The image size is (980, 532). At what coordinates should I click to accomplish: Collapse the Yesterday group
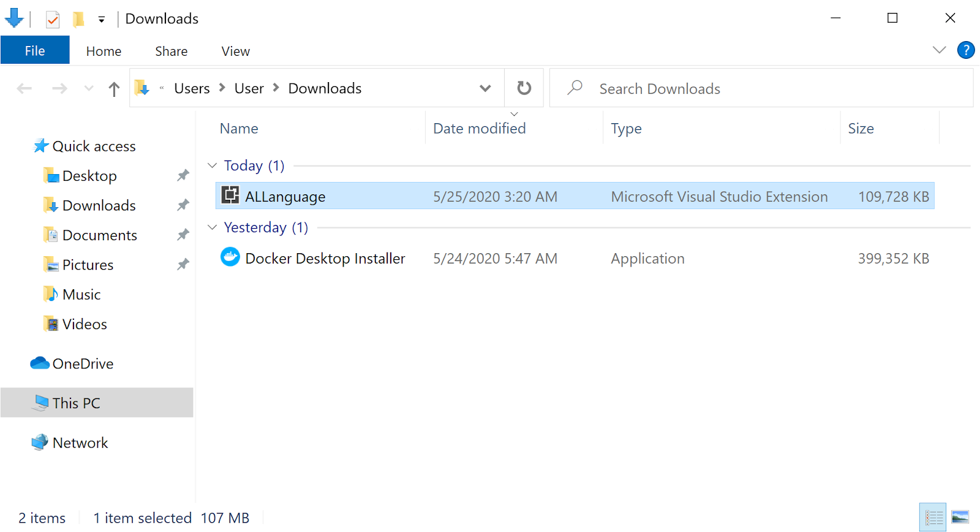(212, 227)
